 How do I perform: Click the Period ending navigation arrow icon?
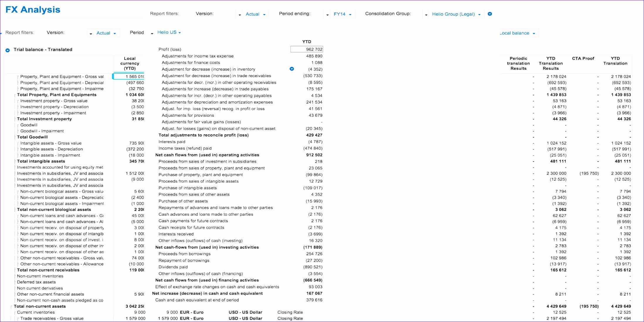(327, 14)
